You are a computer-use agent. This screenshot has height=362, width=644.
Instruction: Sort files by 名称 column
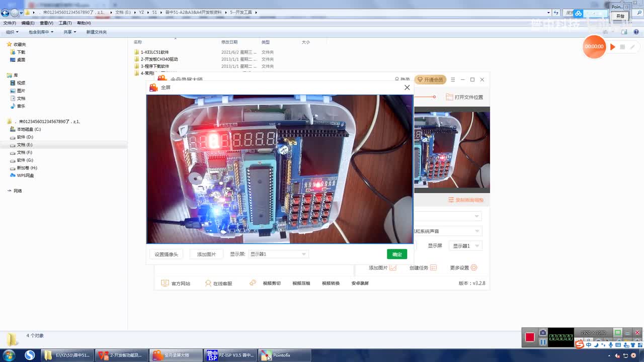point(138,42)
